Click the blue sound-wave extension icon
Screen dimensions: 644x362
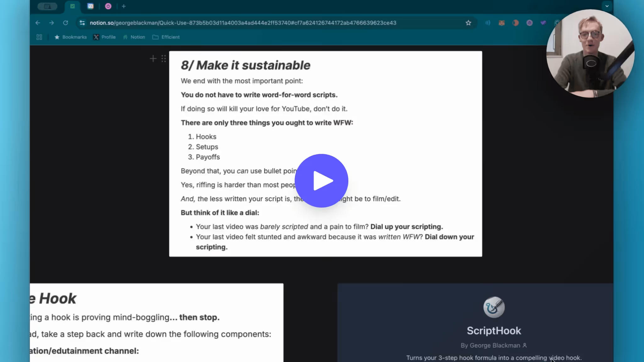pyautogui.click(x=488, y=23)
